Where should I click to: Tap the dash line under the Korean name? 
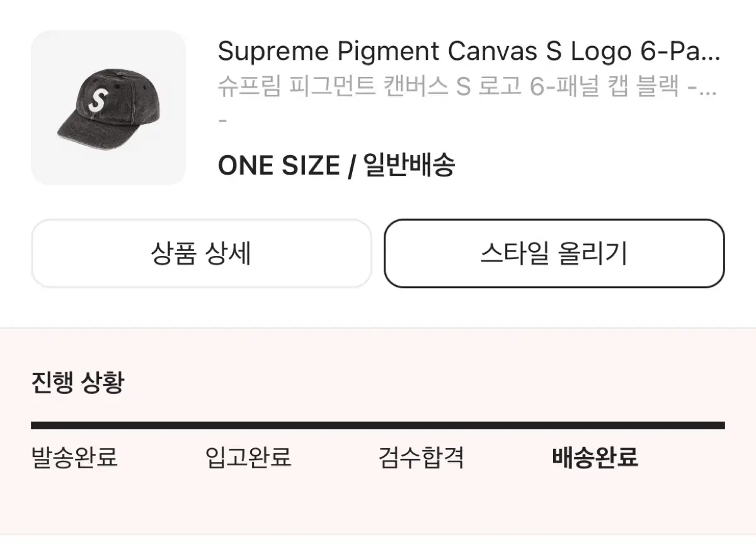coord(222,120)
